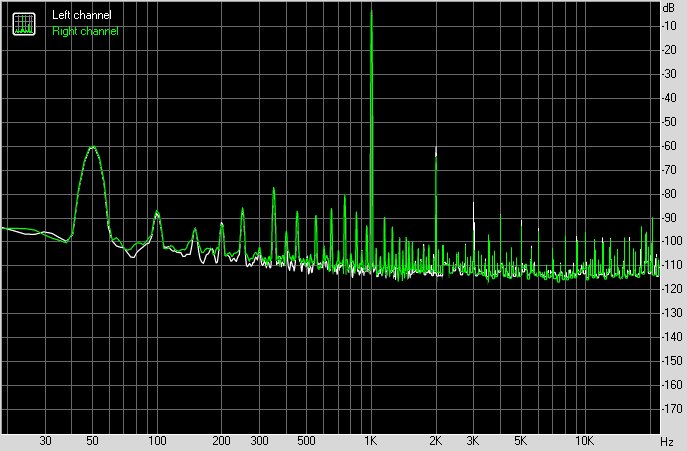
Task: Click the "dB" axis unit label
Action: click(x=669, y=8)
